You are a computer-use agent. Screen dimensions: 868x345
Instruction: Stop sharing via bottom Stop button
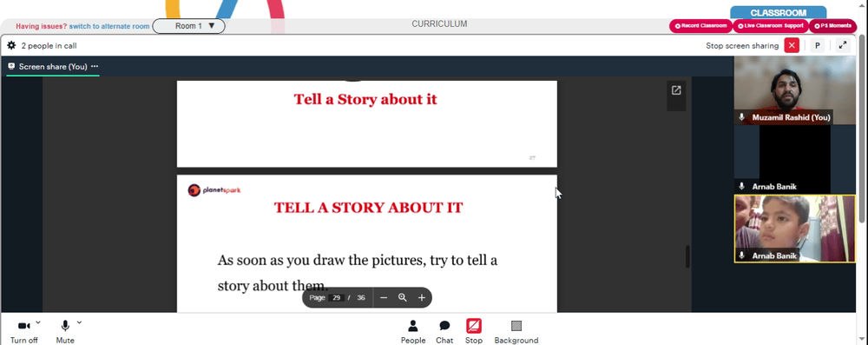[x=474, y=332]
